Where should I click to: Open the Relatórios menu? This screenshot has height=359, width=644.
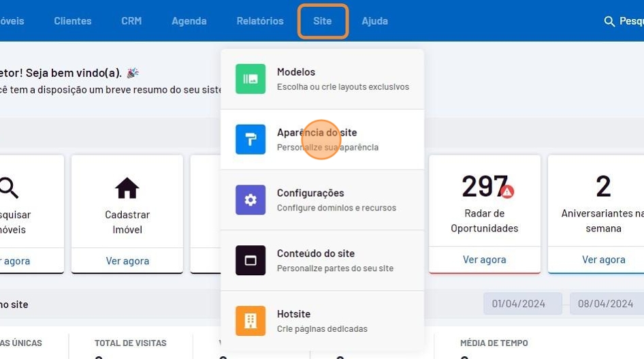coord(260,21)
